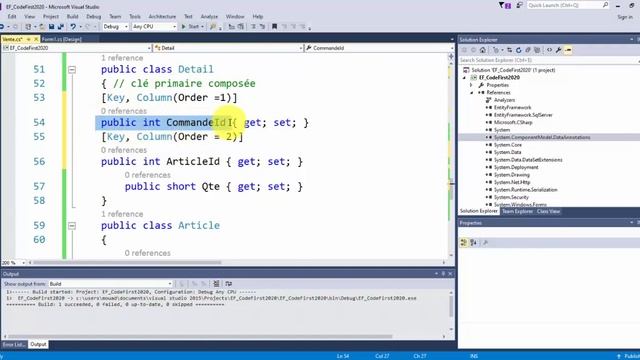Select the System.Net.Http reference
The height and width of the screenshot is (360, 640).
coord(512,182)
